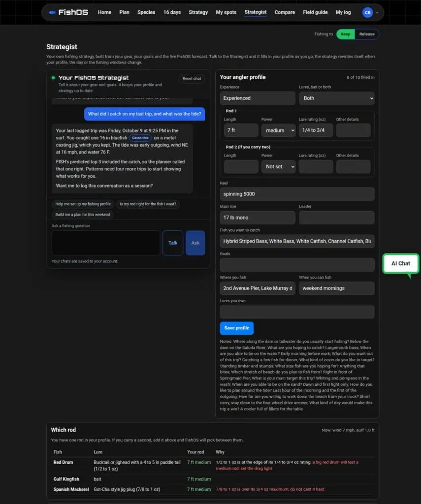421x504 pixels.
Task: Open the Field guide
Action: tap(315, 12)
